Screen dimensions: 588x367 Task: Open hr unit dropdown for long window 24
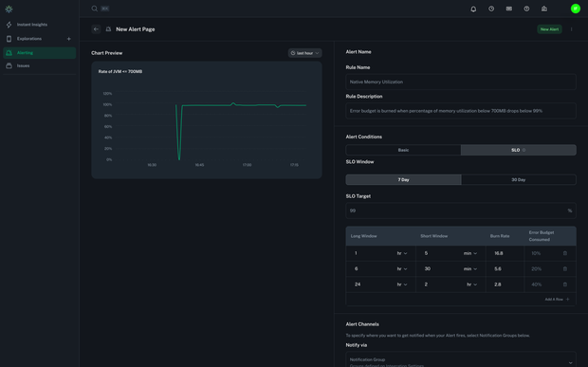click(402, 284)
